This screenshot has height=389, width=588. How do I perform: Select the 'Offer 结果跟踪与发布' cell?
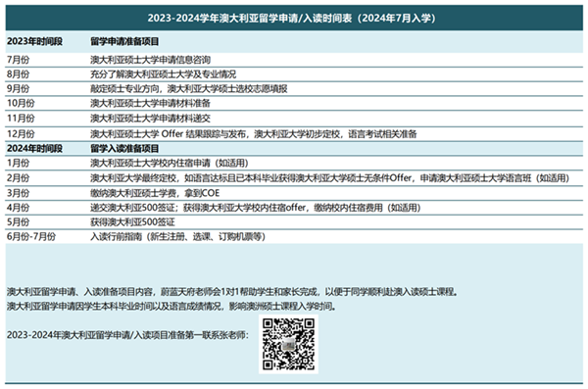[254, 134]
